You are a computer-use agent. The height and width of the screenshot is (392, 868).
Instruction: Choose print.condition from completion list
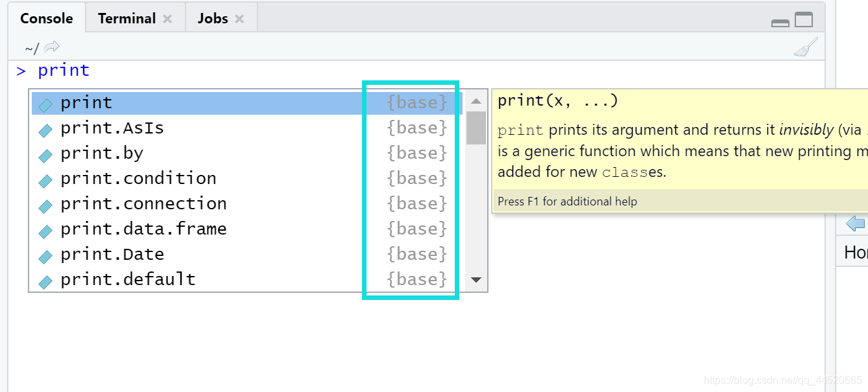[x=247, y=179]
